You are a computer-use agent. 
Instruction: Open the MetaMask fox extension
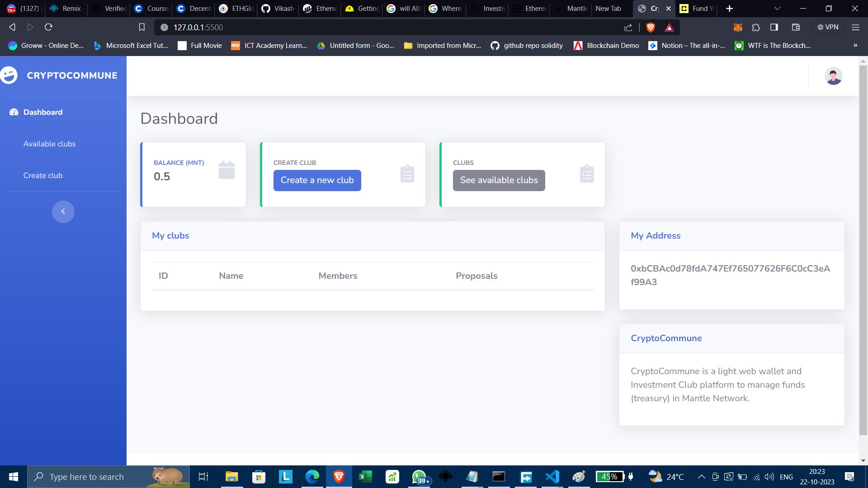click(738, 27)
